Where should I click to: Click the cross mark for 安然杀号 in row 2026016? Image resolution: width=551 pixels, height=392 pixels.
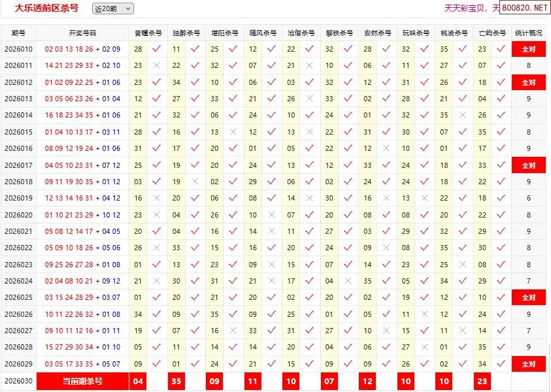click(386, 148)
